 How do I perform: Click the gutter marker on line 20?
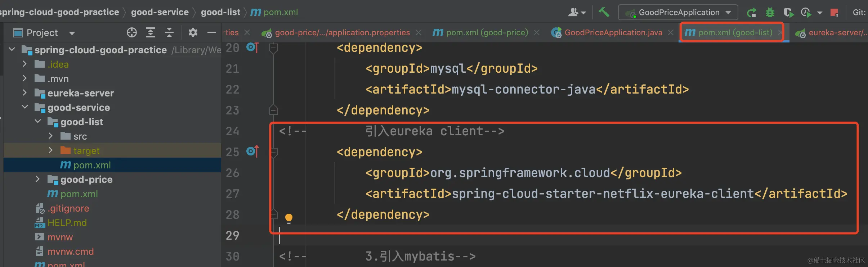(252, 47)
